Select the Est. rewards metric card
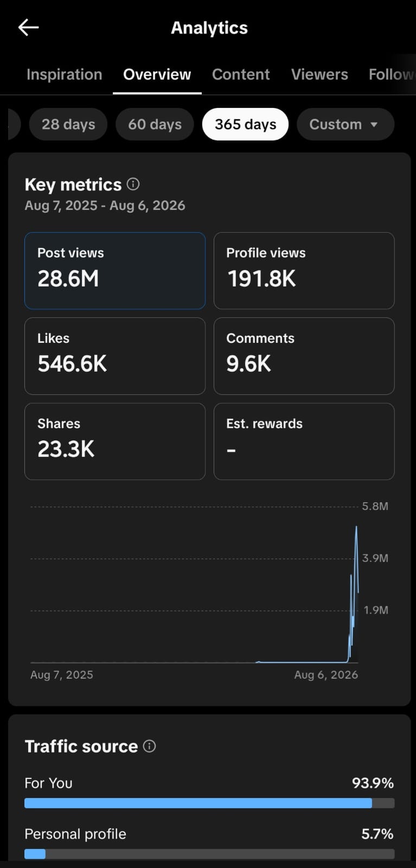Screen dimensions: 416x868 coord(304,441)
